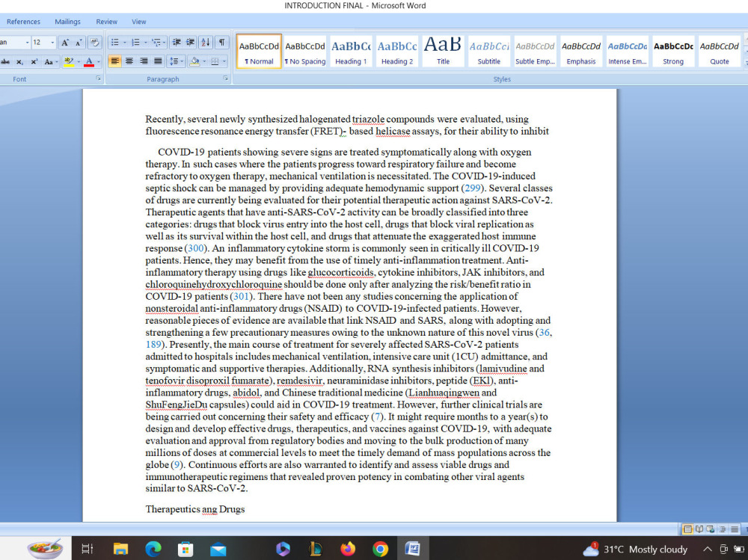Apply bottom border to the paragraph
Viewport: 748px width, 560px height.
tap(215, 61)
